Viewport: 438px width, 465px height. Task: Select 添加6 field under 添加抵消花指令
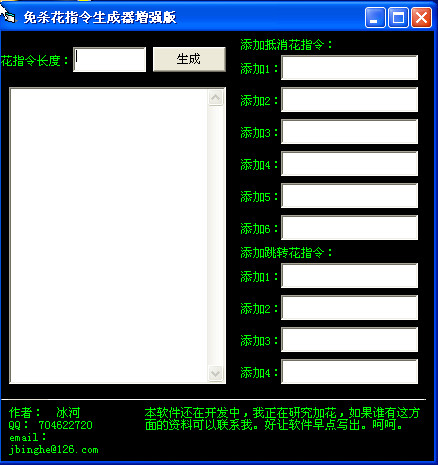pyautogui.click(x=349, y=228)
